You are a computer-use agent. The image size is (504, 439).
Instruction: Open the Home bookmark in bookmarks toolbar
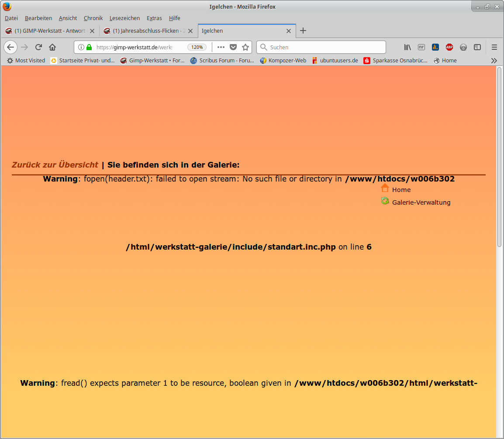pos(445,60)
